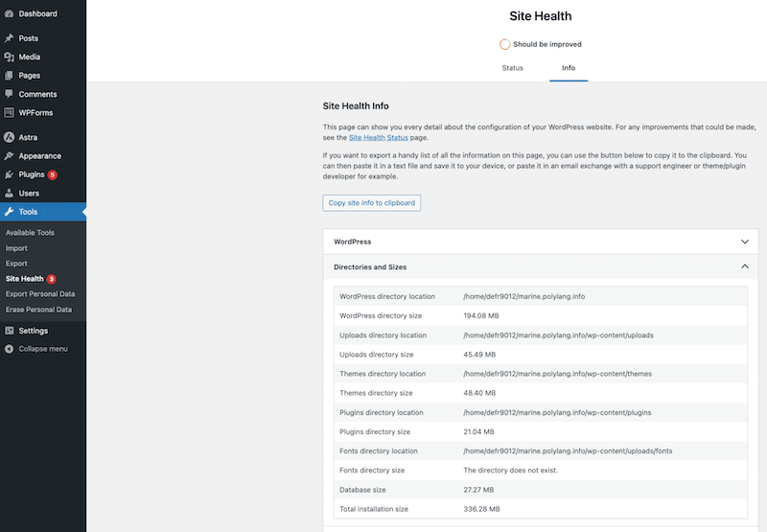This screenshot has height=532, width=767.
Task: Switch to the Status tab
Action: coord(512,68)
